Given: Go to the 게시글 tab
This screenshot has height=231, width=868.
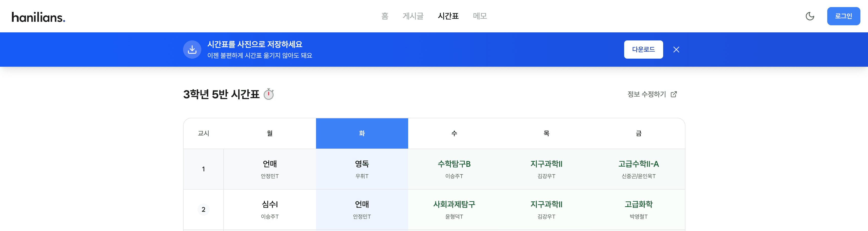Looking at the screenshot, I should pyautogui.click(x=413, y=16).
